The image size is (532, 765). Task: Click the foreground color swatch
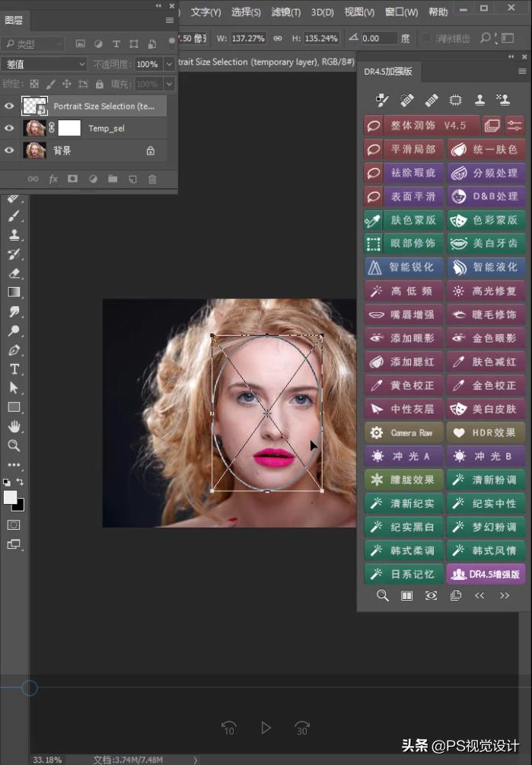coord(10,497)
